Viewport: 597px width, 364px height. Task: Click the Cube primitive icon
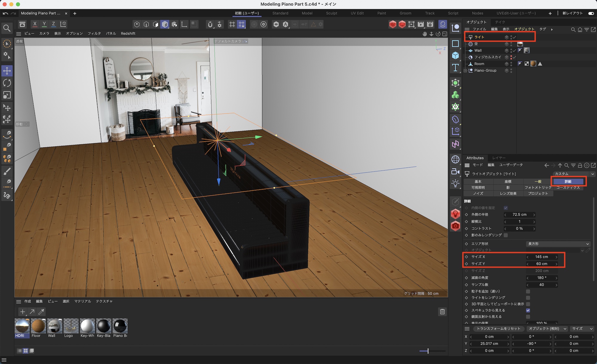coord(455,55)
